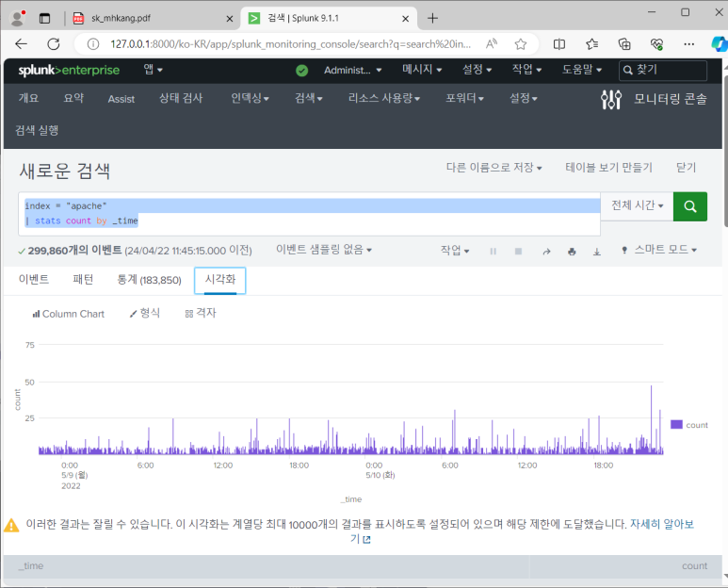Screen dimensions: 728x588
Task: Open collections icon in browser toolbar
Action: (624, 44)
